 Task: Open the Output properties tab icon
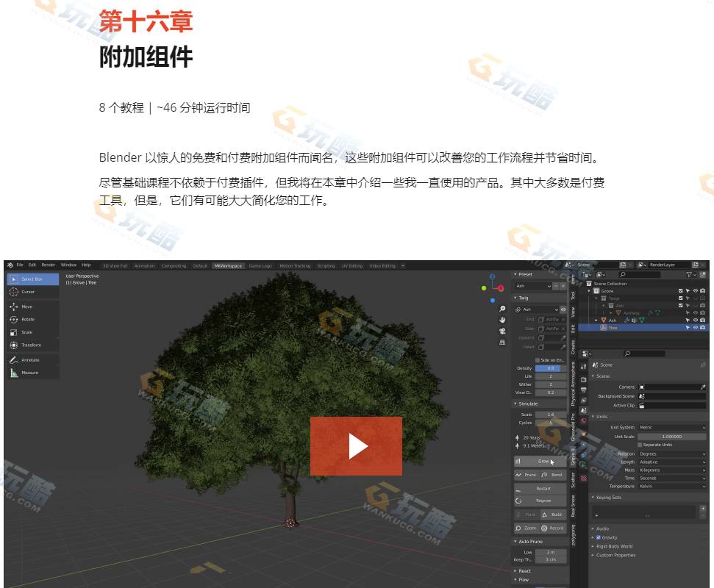coord(583,390)
